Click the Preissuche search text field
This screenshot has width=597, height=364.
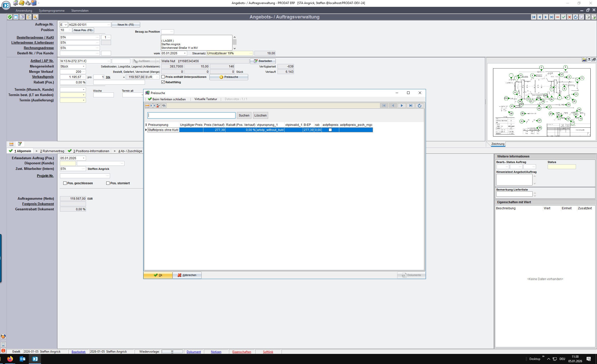191,116
